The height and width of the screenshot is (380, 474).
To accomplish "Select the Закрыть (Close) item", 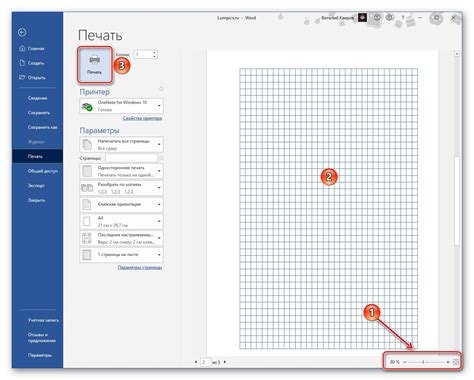I will point(36,200).
